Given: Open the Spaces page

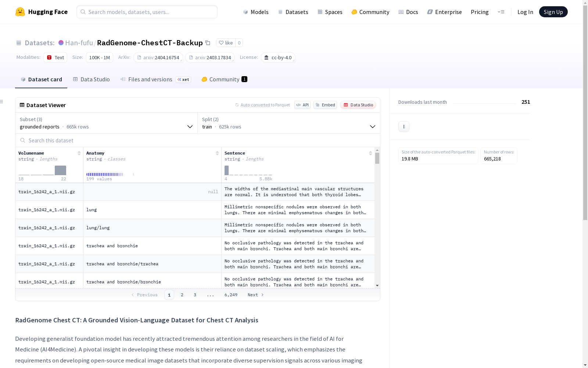Looking at the screenshot, I should pos(330,12).
